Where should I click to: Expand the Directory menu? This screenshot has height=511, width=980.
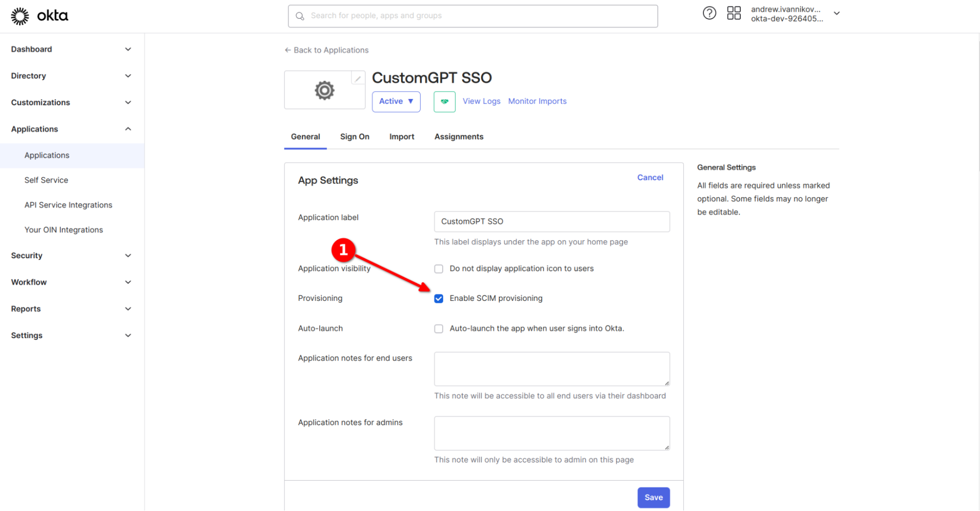(x=72, y=76)
